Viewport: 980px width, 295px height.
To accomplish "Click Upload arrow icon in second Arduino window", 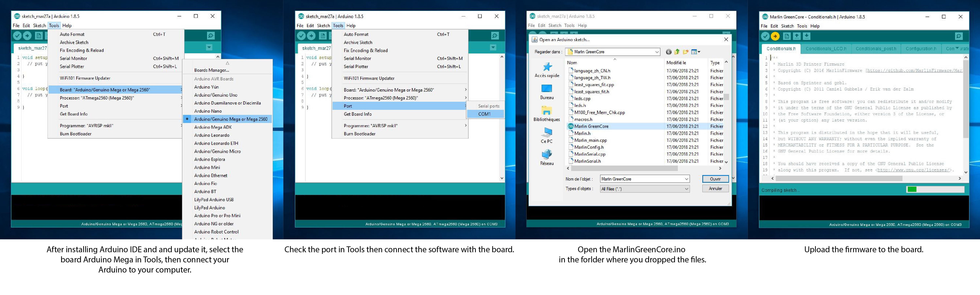I will [311, 36].
